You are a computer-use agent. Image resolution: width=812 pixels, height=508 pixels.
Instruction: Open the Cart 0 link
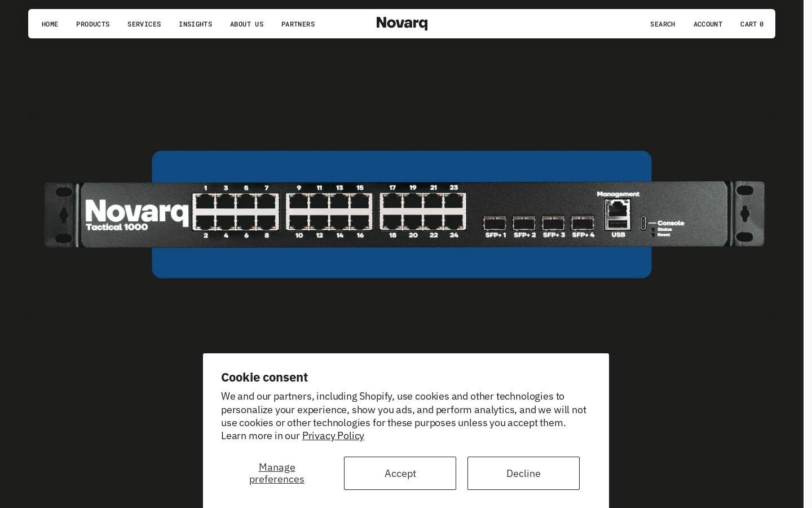[x=752, y=24]
